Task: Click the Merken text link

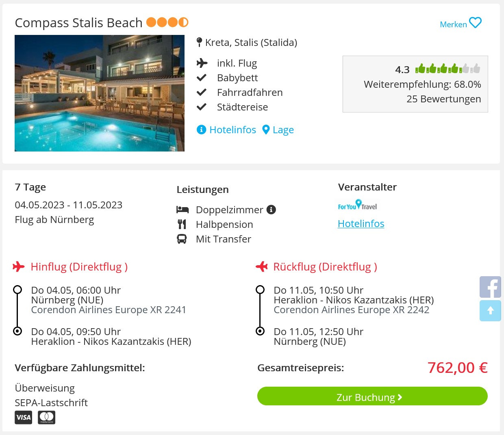Action: point(453,24)
